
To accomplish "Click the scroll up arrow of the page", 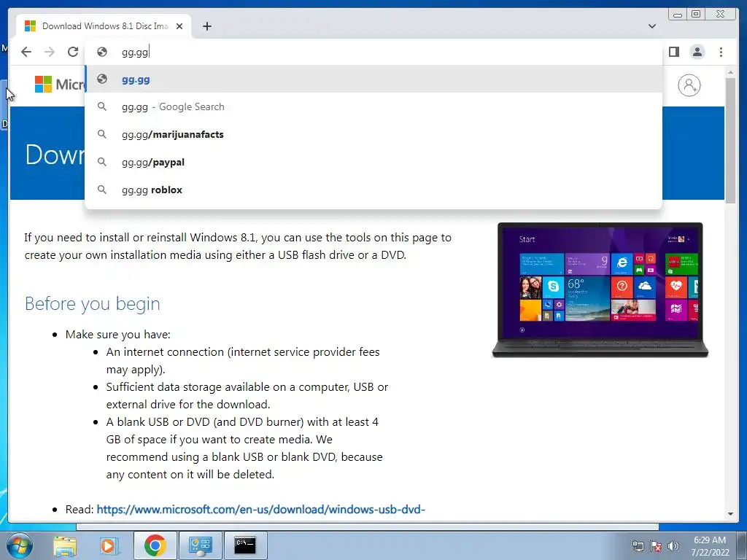I will [x=730, y=72].
